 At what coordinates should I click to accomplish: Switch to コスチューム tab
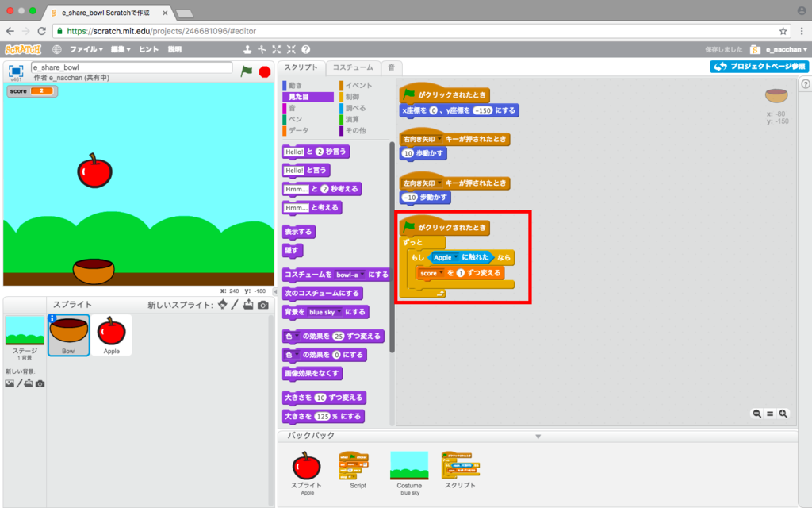click(x=353, y=67)
